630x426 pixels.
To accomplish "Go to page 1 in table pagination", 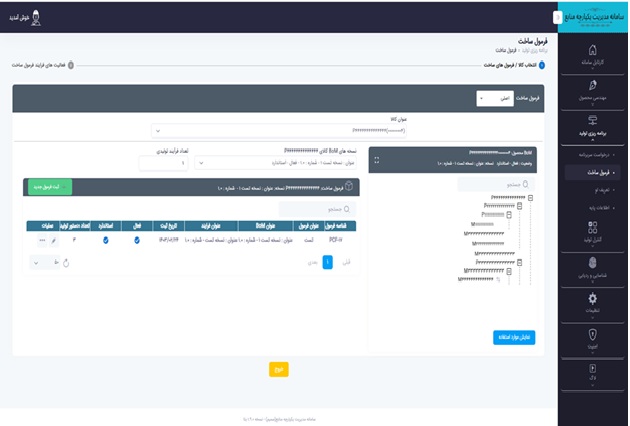I will [327, 262].
